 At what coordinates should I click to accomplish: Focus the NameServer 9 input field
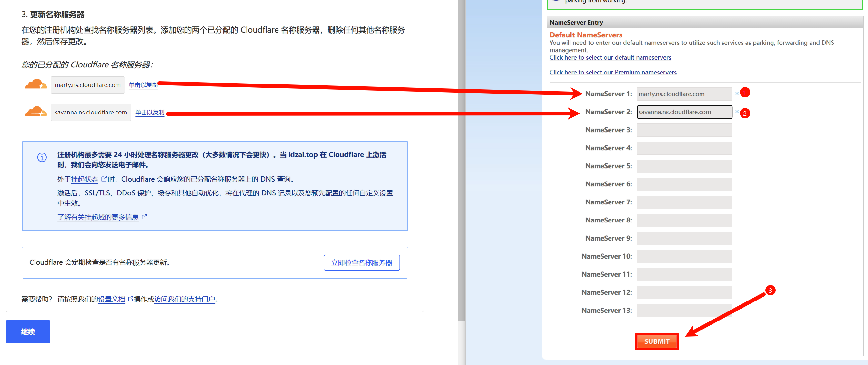click(x=684, y=238)
